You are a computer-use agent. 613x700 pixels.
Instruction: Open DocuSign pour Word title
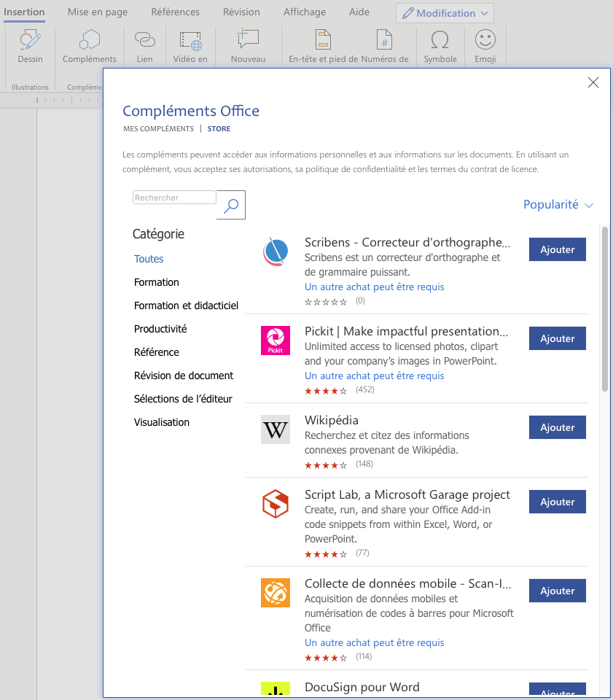click(x=362, y=687)
